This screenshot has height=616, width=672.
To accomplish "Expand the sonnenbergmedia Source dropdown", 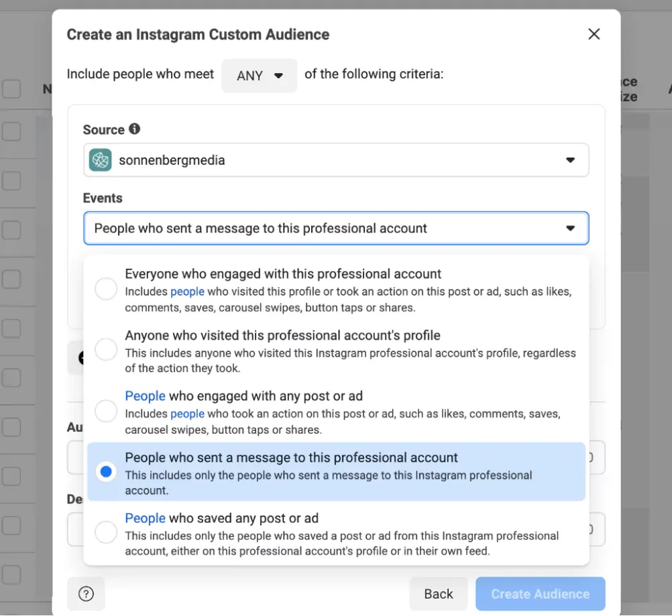I will pyautogui.click(x=336, y=160).
